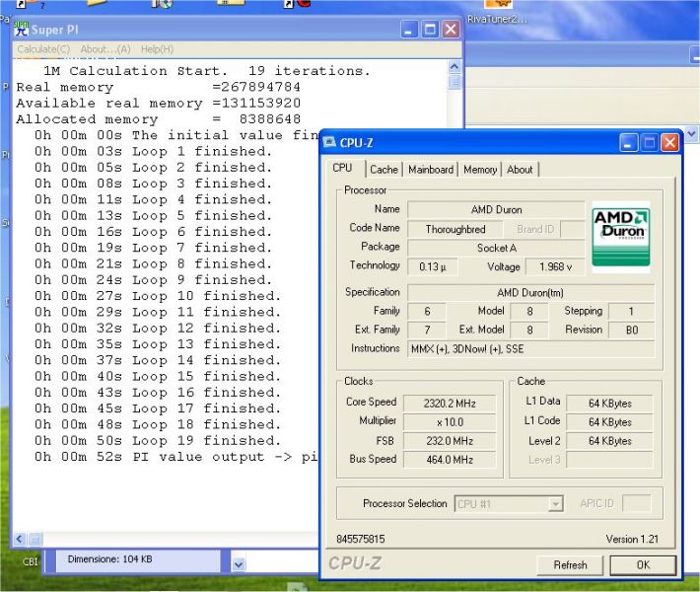This screenshot has width=700, height=592.
Task: Click the Loop 19 finished line in Super PI
Action: point(158,440)
